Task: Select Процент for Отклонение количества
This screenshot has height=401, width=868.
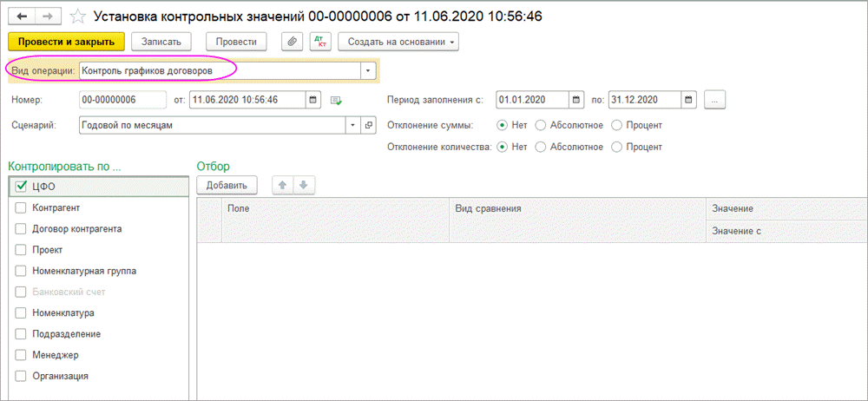Action: [617, 147]
